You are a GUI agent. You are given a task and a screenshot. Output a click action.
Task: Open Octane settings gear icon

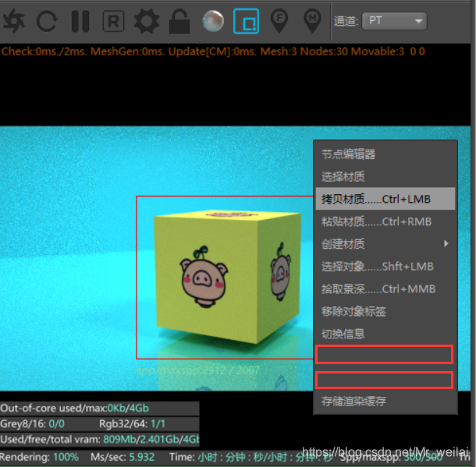point(147,21)
